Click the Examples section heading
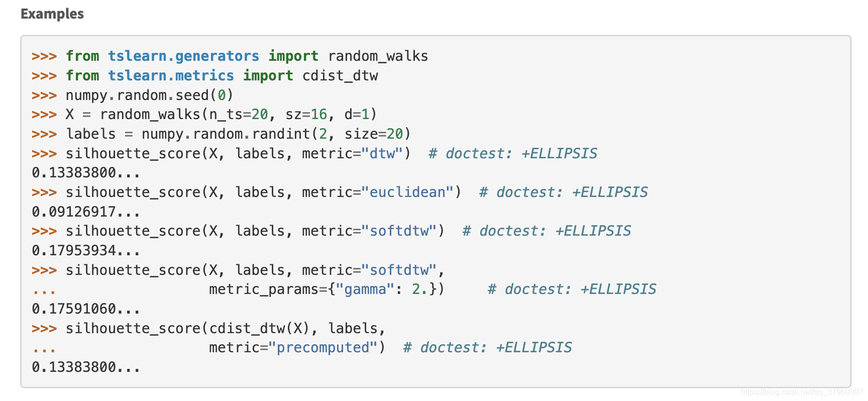The height and width of the screenshot is (401, 868). coord(52,14)
